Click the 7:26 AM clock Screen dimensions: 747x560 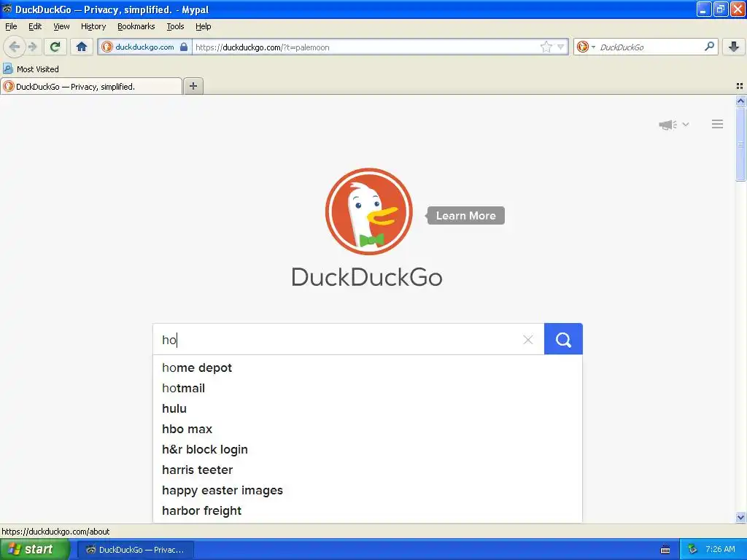coord(720,549)
